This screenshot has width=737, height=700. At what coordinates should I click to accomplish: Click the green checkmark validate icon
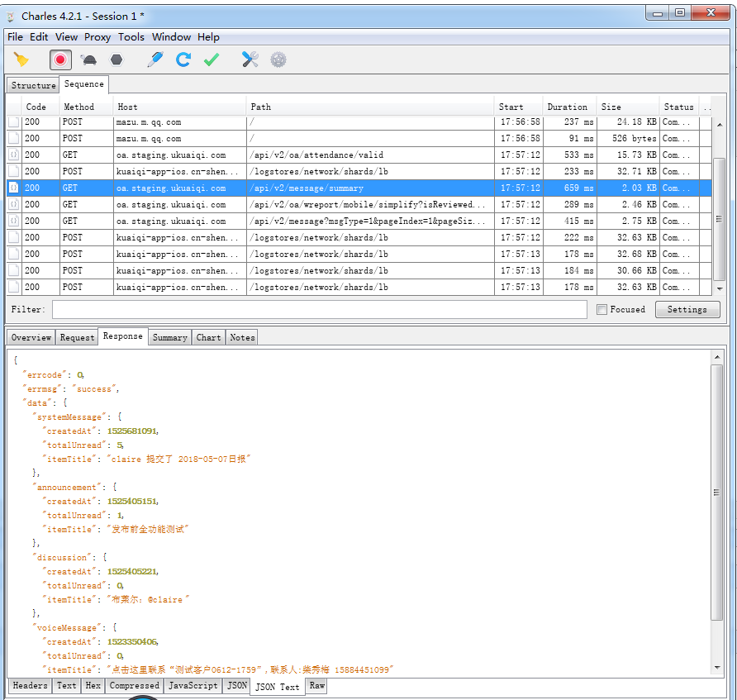[212, 60]
